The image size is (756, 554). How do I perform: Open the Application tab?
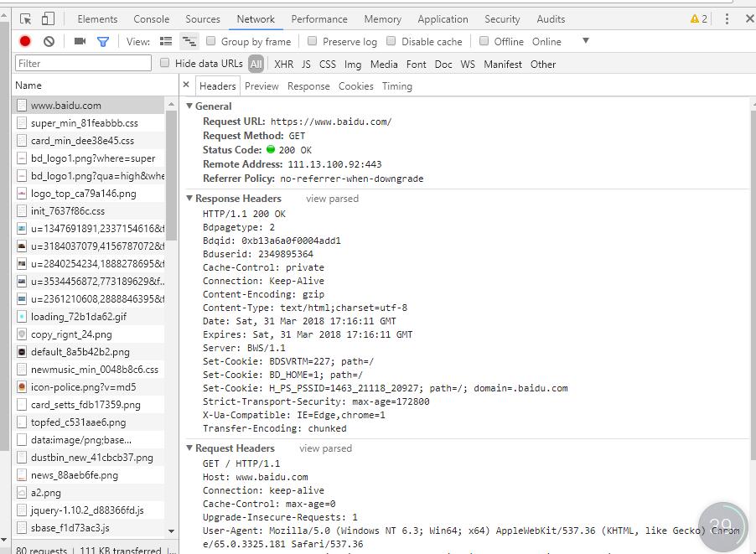pos(443,19)
